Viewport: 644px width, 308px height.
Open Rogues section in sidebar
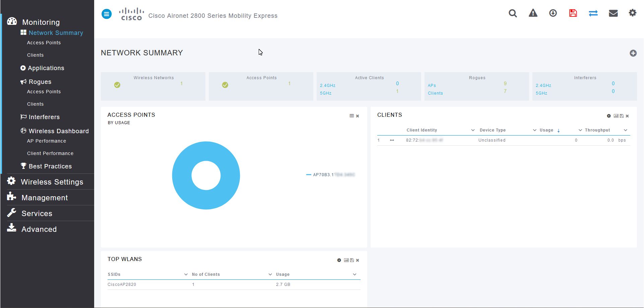pos(40,82)
